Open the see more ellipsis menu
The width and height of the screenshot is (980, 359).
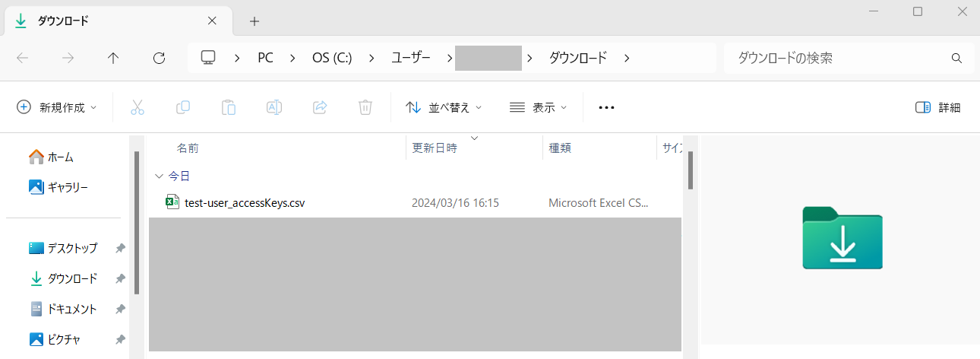coord(606,107)
